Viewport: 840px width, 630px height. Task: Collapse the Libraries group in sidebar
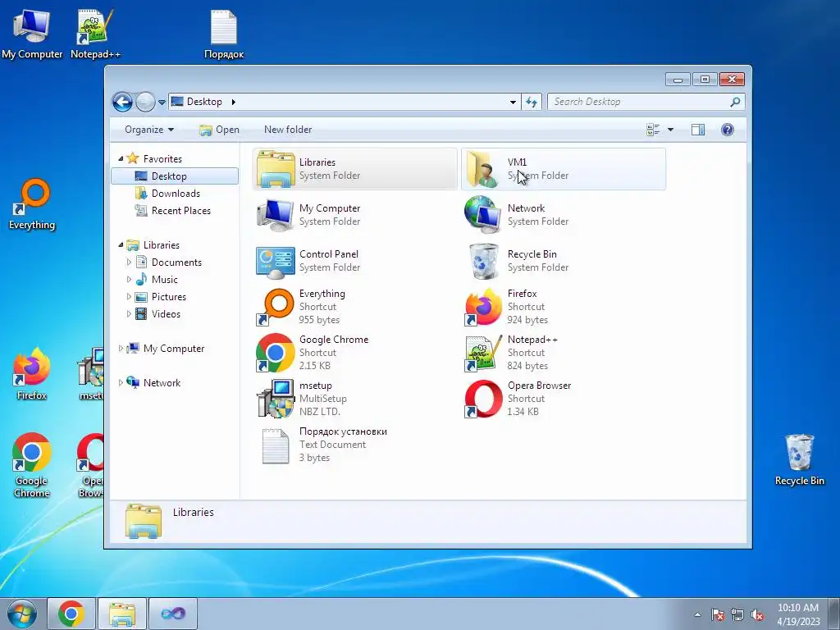121,244
